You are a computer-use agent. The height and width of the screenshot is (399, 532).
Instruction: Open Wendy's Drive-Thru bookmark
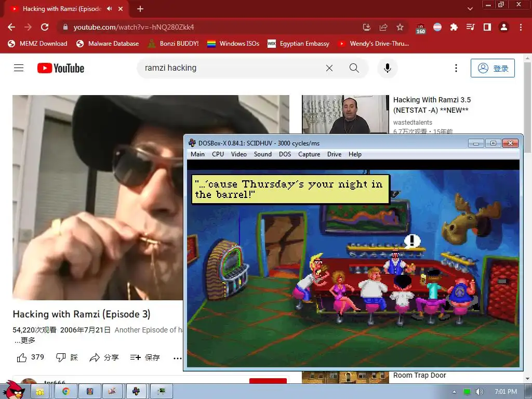(374, 44)
